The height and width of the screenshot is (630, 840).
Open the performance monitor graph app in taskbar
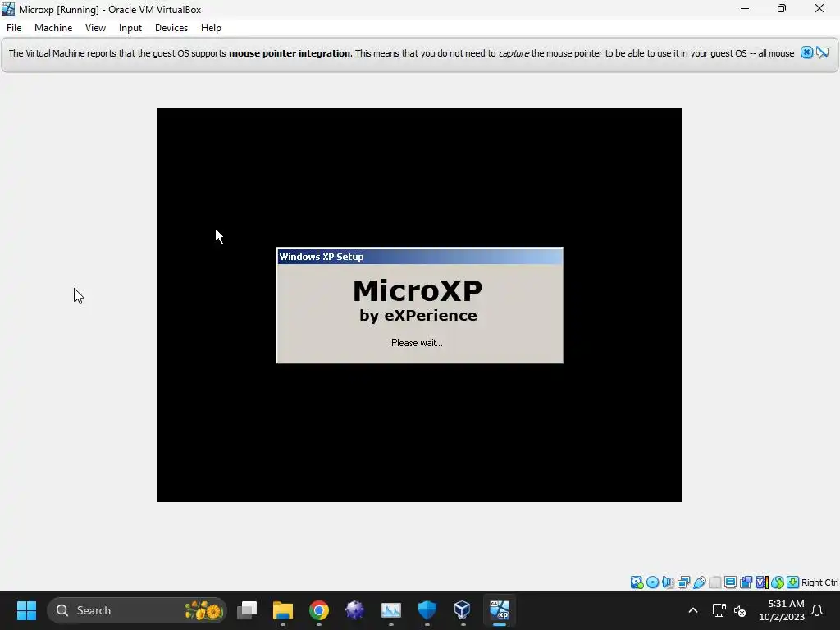click(391, 610)
